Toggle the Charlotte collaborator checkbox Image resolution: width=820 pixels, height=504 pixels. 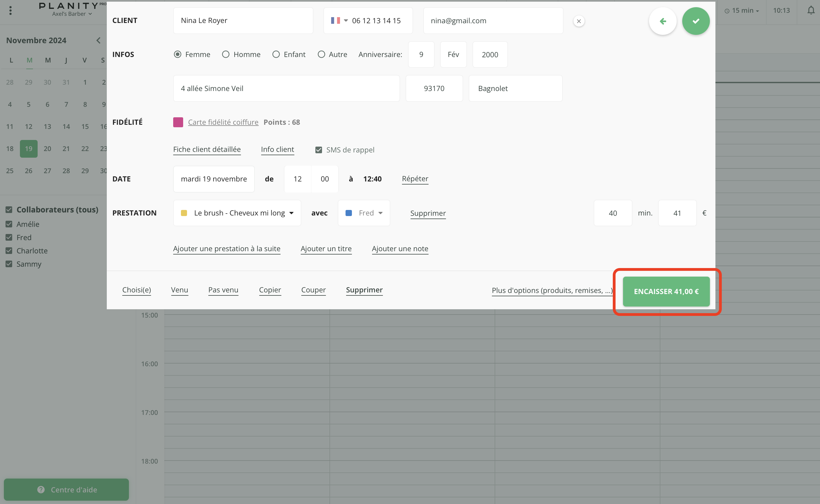click(9, 251)
